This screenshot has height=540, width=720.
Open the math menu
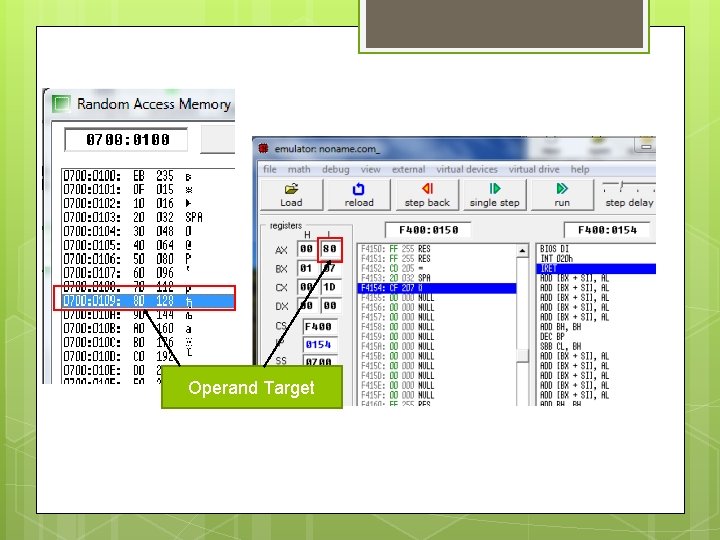pos(299,169)
